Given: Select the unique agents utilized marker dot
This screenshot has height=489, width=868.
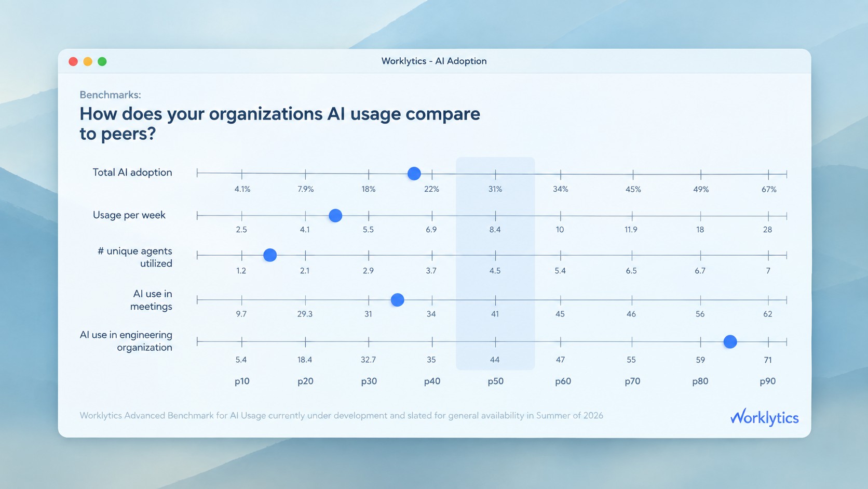Looking at the screenshot, I should (270, 255).
